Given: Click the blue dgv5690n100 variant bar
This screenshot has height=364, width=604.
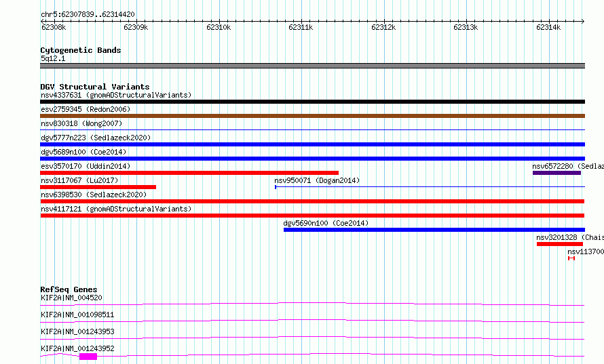Looking at the screenshot, I should (434, 230).
